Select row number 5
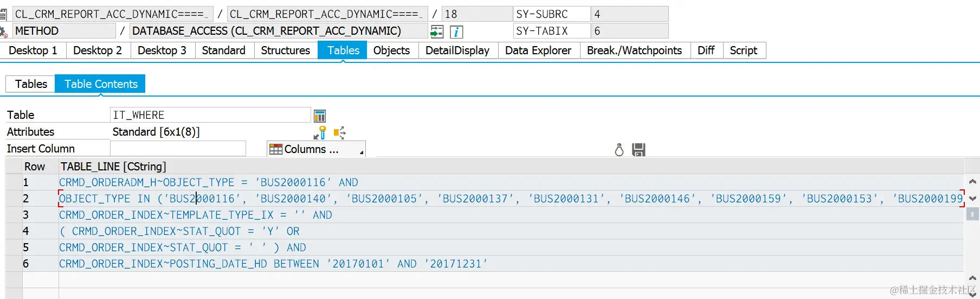Screen dimensions: 980x299 pyautogui.click(x=40, y=247)
